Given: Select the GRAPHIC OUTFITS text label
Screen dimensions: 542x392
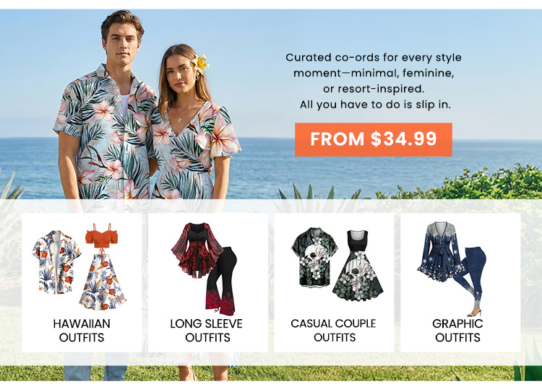Looking at the screenshot, I should tap(457, 331).
